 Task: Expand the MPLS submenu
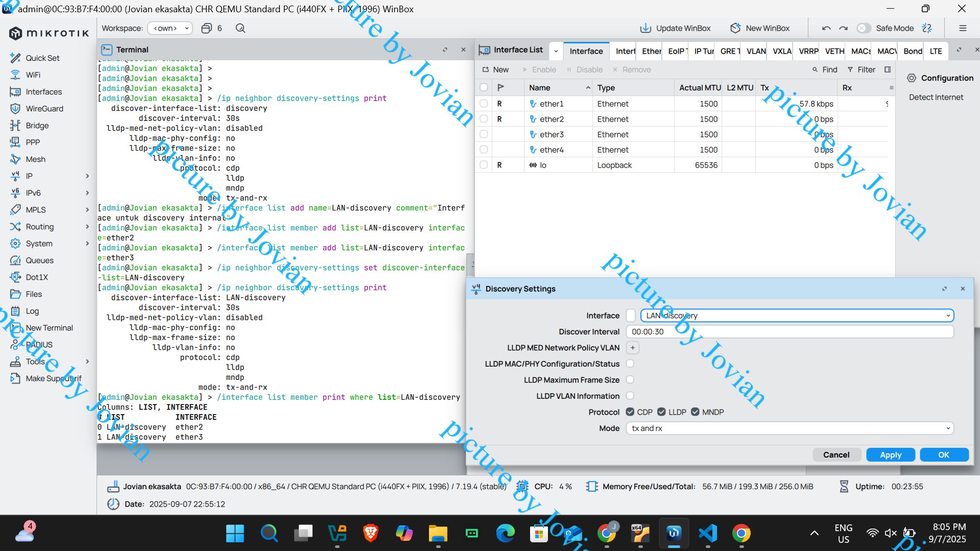point(87,209)
